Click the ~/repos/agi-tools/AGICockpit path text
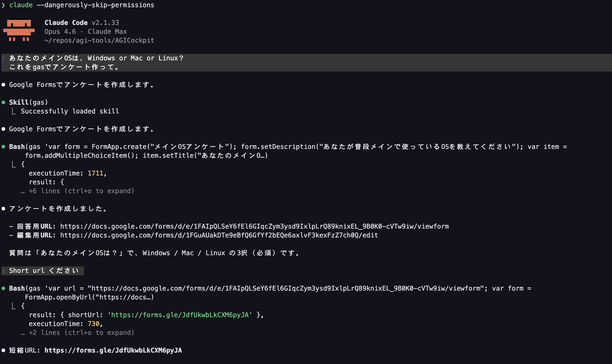Image resolution: width=612 pixels, height=364 pixels. pos(99,41)
